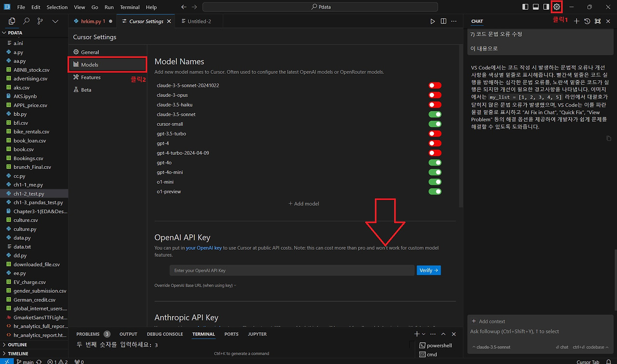The width and height of the screenshot is (617, 364).
Task: Disable the o1-preview model toggle
Action: 435,191
